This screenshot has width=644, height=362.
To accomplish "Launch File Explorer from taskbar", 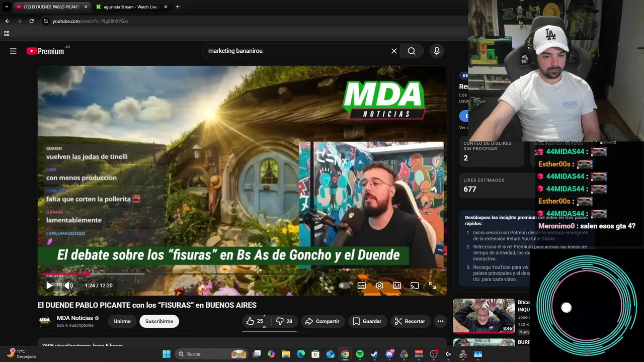I will pos(286,354).
